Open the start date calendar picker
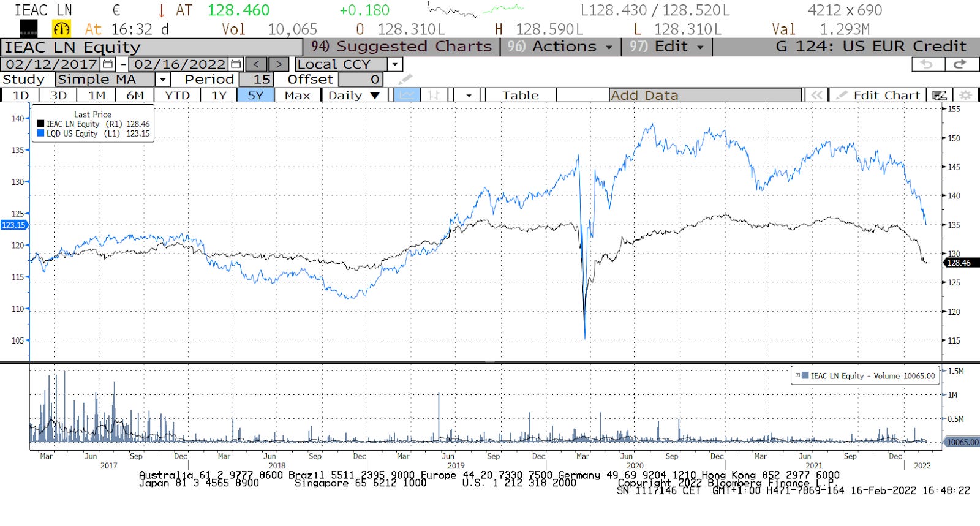 coord(108,64)
